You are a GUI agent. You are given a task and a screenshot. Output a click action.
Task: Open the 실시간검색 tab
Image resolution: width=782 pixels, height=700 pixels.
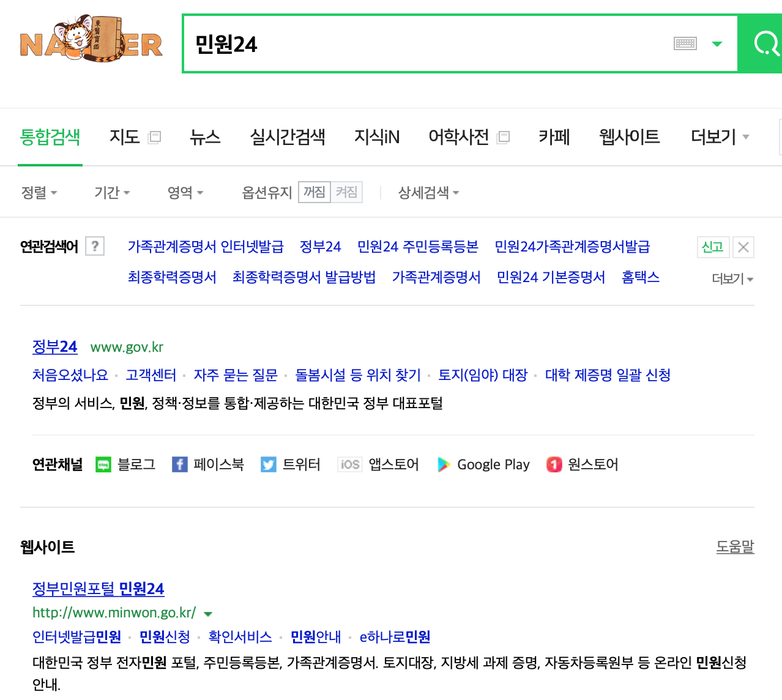tap(288, 137)
